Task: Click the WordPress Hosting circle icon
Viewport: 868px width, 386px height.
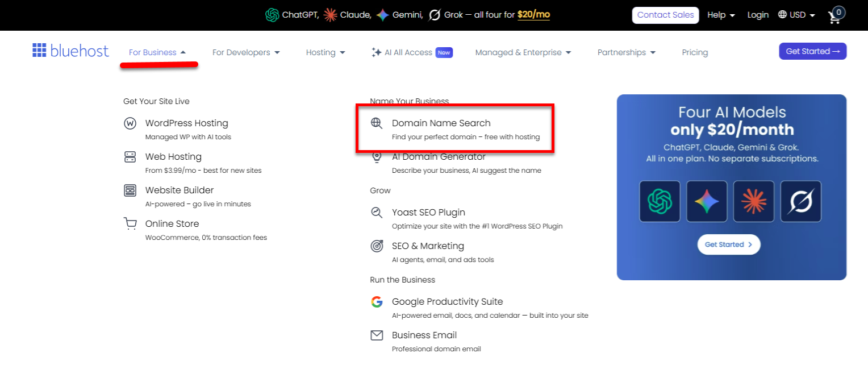Action: tap(130, 123)
